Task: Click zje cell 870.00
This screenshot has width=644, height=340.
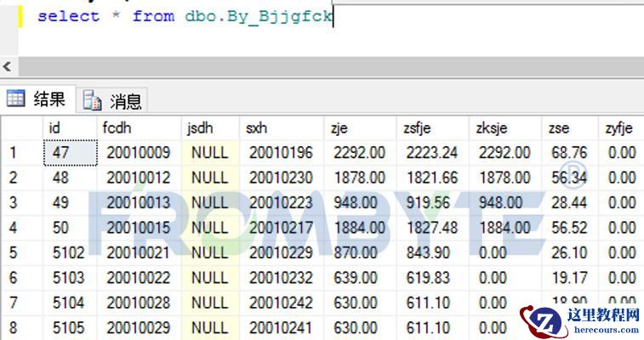Action: [x=360, y=252]
